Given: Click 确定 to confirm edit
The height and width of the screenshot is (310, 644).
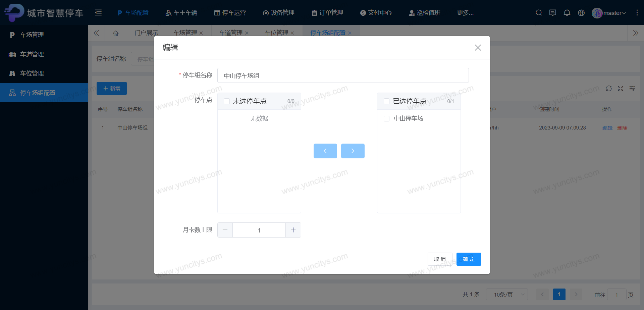Looking at the screenshot, I should (x=469, y=259).
